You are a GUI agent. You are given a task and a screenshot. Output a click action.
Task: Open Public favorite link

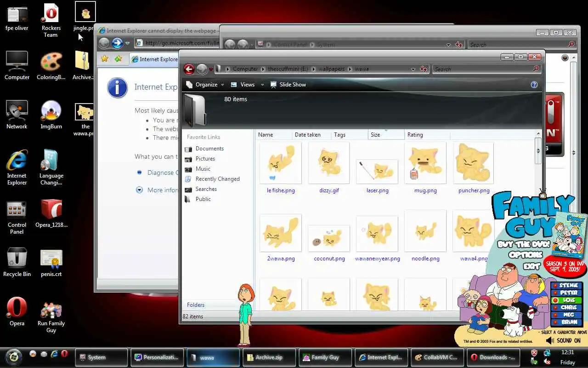[x=203, y=199]
